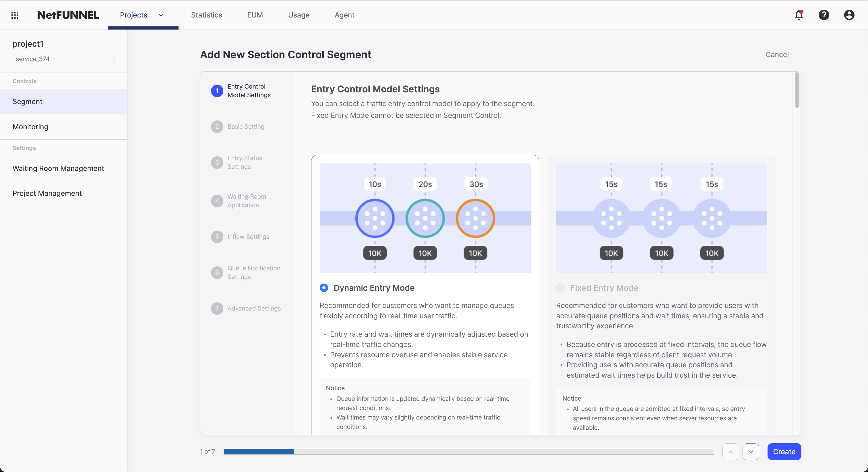This screenshot has height=472, width=868.
Task: Open the Agent section
Action: (x=344, y=15)
